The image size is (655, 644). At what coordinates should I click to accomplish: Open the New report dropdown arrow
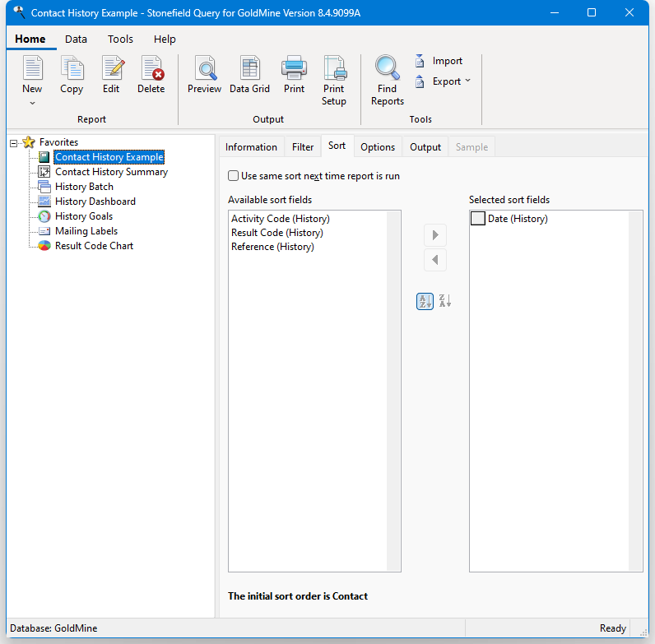point(32,103)
